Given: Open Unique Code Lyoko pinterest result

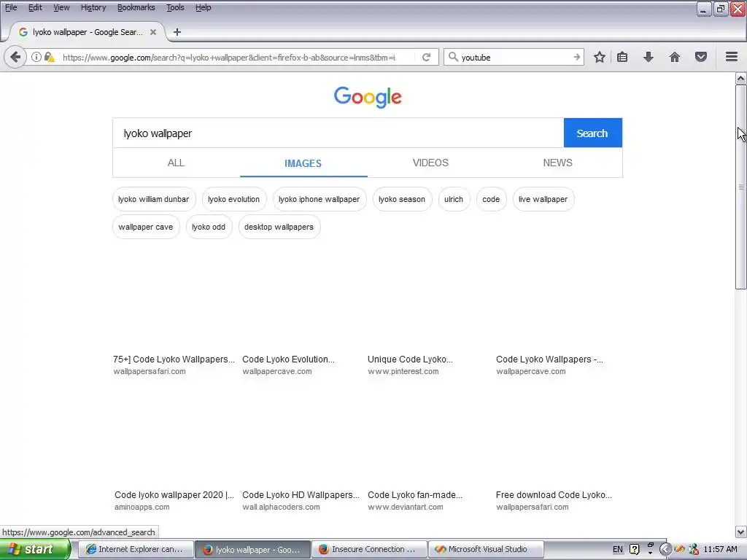Looking at the screenshot, I should (x=410, y=359).
